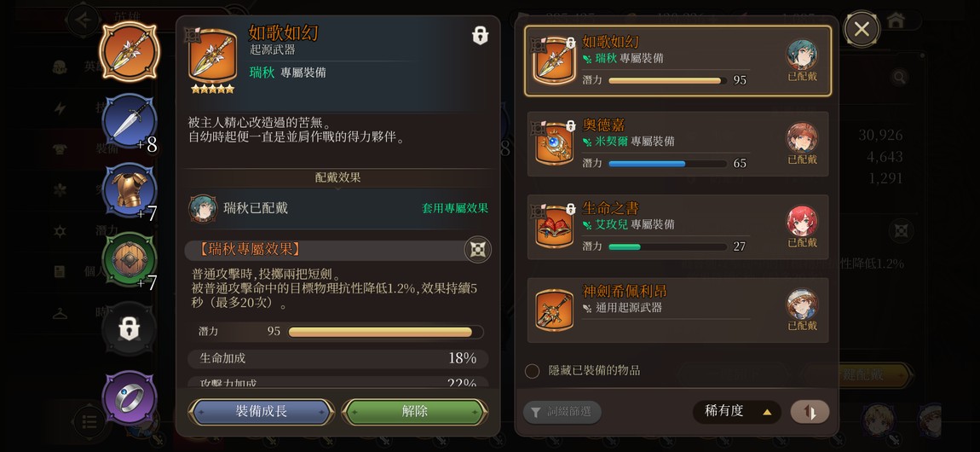Select the bronze armor +7 slot
Image resolution: width=980 pixels, height=452 pixels.
click(x=129, y=189)
